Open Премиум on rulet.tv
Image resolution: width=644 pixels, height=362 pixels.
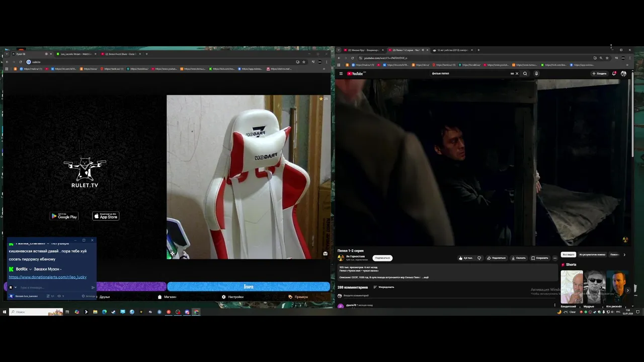coord(298,297)
